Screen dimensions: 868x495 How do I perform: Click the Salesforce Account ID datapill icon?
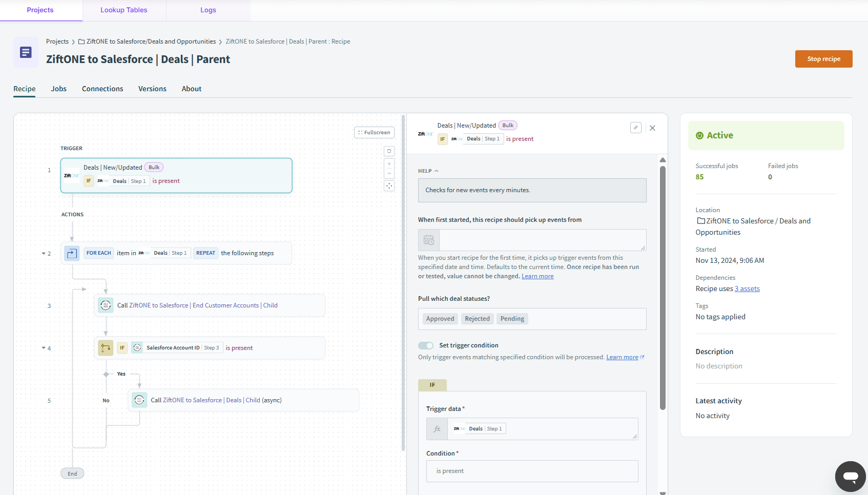[x=137, y=348]
